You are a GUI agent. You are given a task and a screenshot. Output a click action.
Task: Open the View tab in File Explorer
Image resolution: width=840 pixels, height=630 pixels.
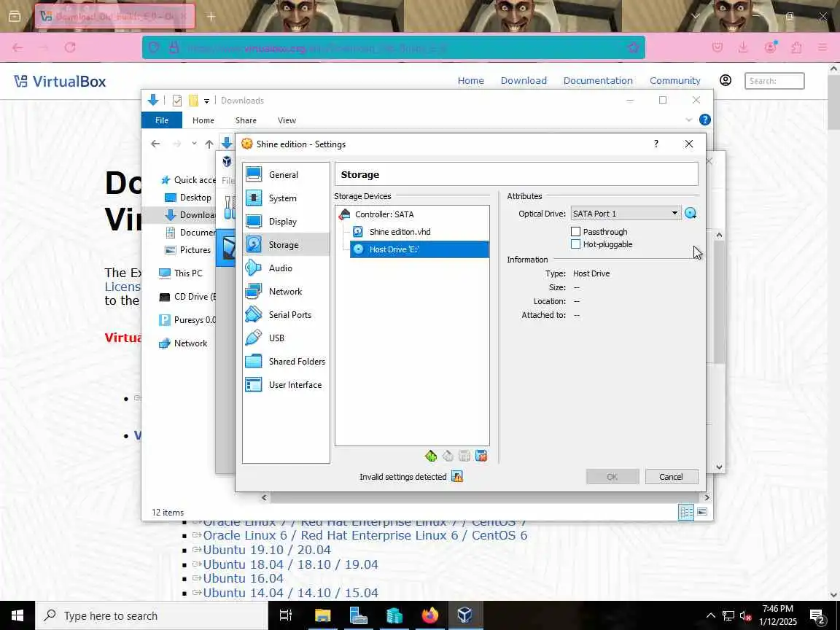tap(287, 120)
